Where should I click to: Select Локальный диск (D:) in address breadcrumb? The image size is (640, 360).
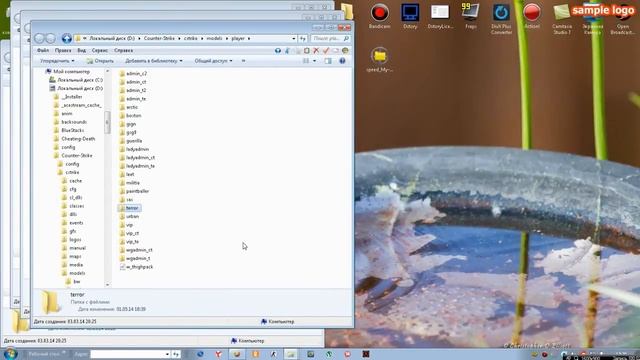coord(112,38)
